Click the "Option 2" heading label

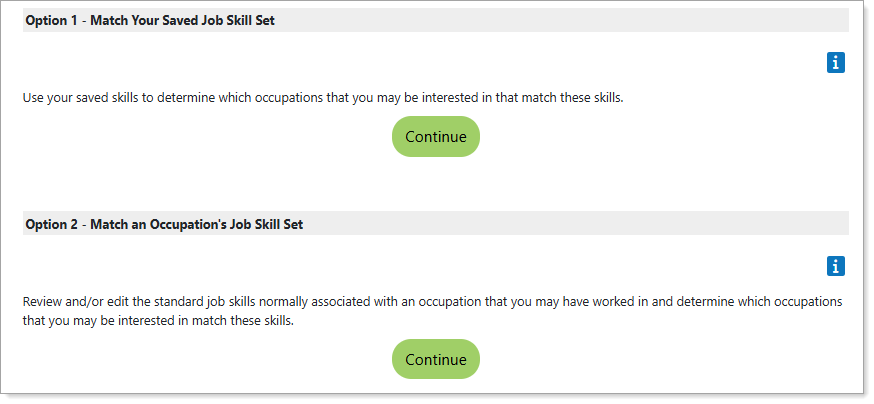(51, 224)
